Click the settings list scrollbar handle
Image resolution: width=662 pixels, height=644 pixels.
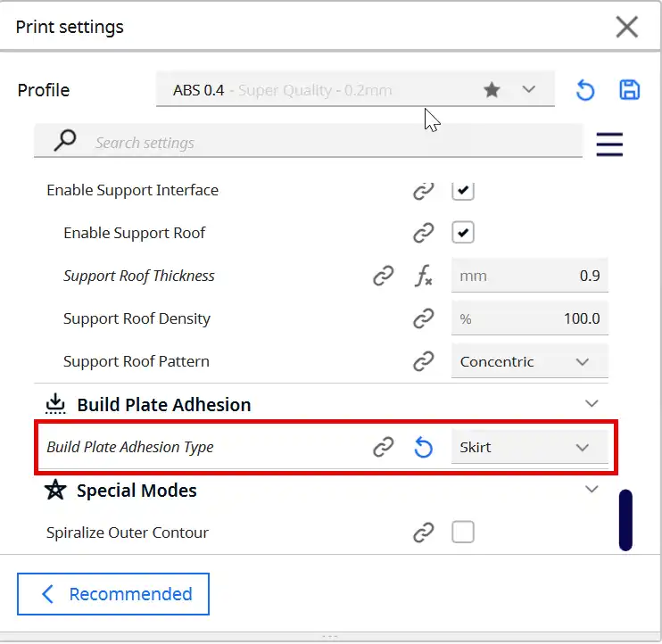point(625,520)
